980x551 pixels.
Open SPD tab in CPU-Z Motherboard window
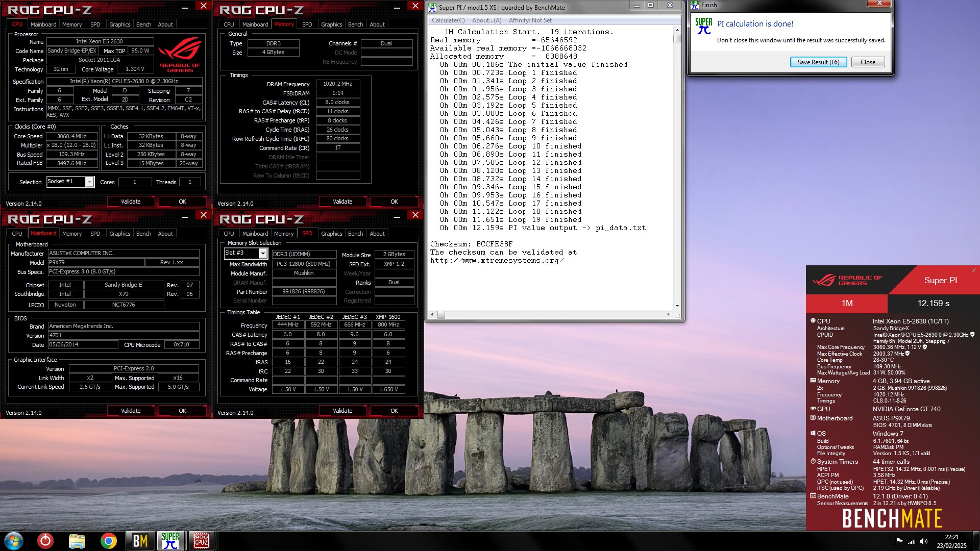coord(95,234)
